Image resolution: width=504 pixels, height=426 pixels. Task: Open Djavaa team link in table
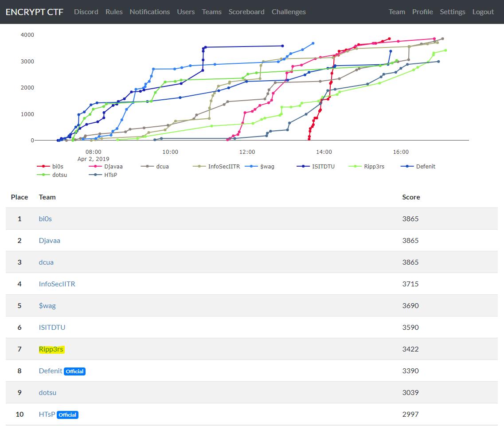(x=50, y=241)
